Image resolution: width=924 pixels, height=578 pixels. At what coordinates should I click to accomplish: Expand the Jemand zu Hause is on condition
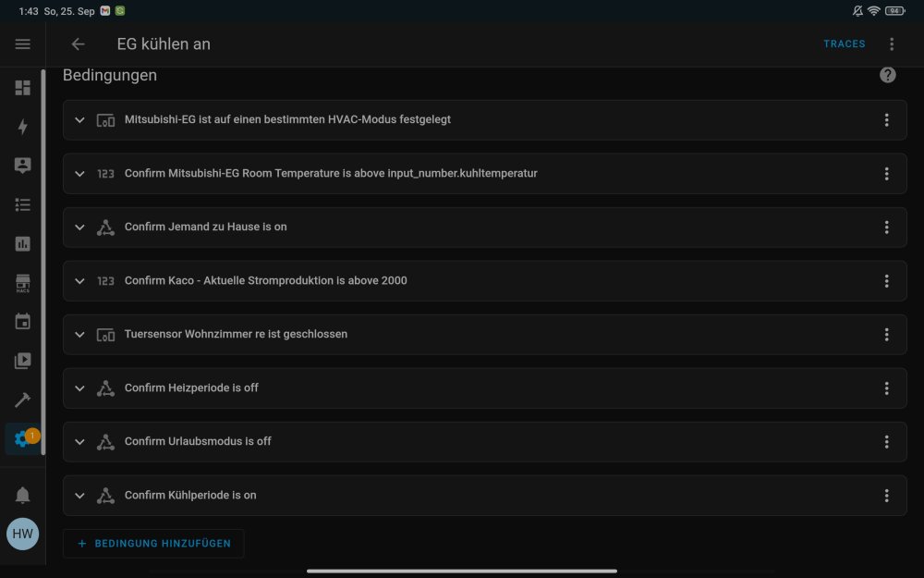(79, 228)
